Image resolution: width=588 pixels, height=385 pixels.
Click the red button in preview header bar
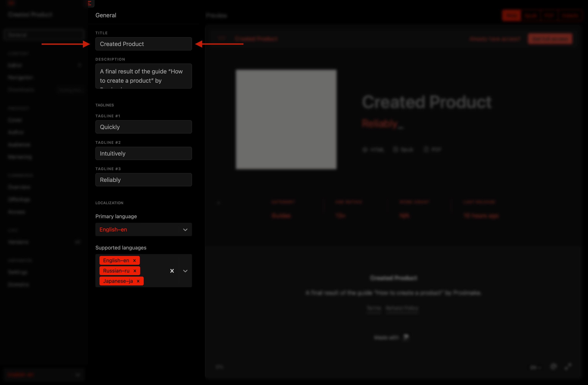click(550, 39)
